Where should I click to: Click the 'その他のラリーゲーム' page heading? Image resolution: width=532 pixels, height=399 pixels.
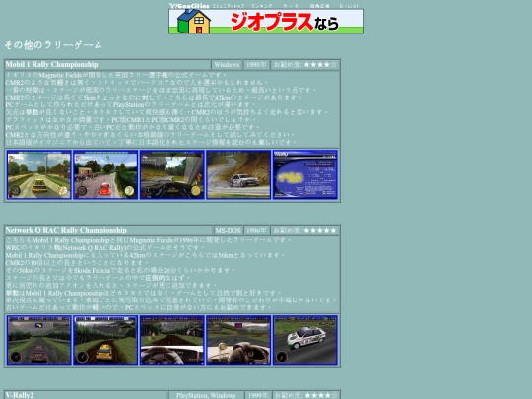(53, 45)
